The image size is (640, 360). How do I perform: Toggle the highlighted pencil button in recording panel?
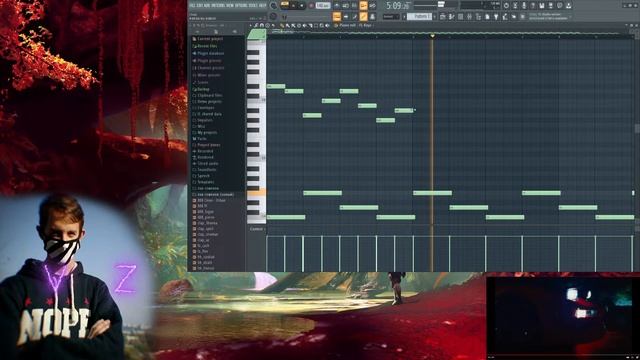coord(363,17)
